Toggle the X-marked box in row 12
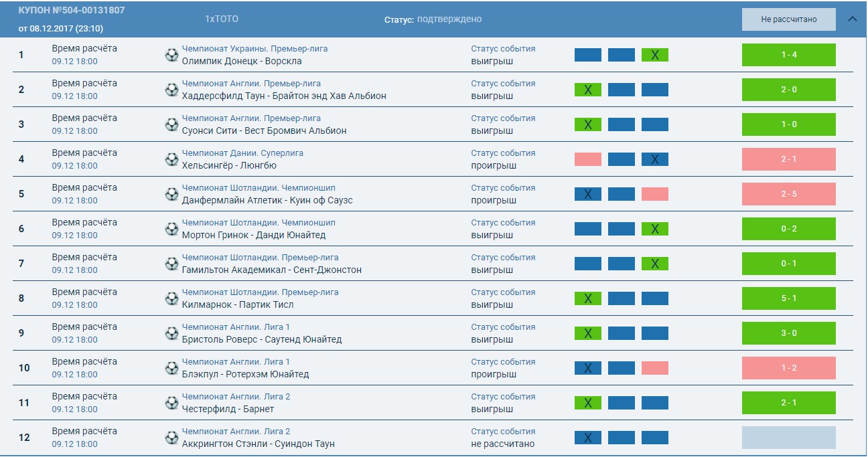The width and height of the screenshot is (868, 457). point(587,438)
